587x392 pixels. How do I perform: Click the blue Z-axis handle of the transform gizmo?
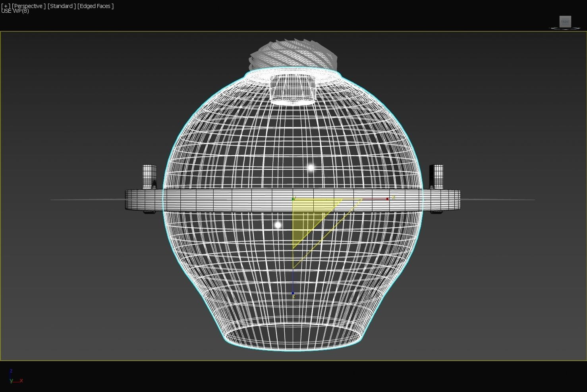tap(293, 294)
